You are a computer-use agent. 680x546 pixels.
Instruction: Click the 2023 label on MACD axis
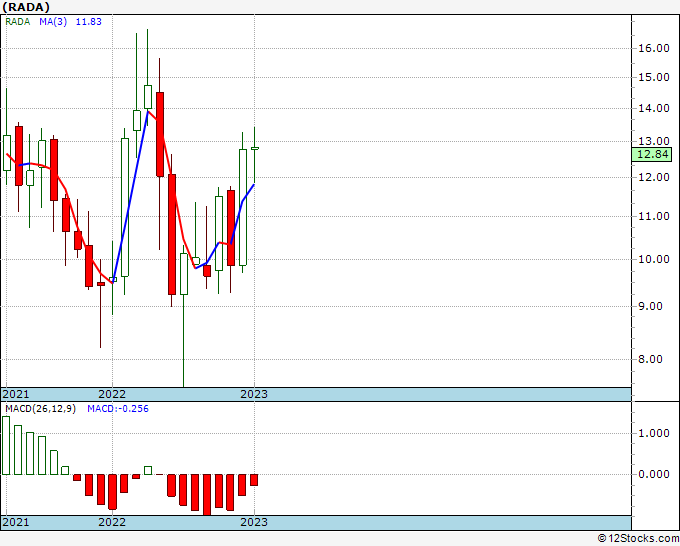tap(254, 522)
